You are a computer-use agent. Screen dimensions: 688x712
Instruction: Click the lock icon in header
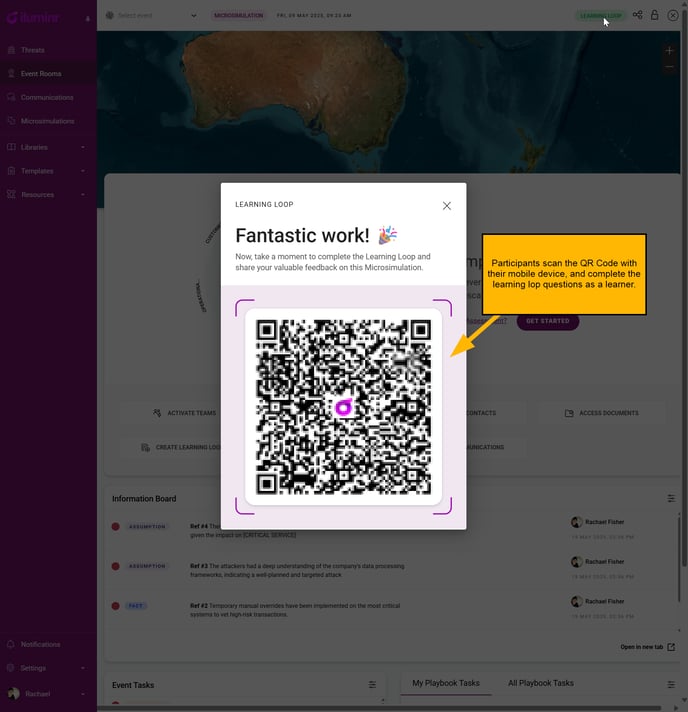(654, 15)
